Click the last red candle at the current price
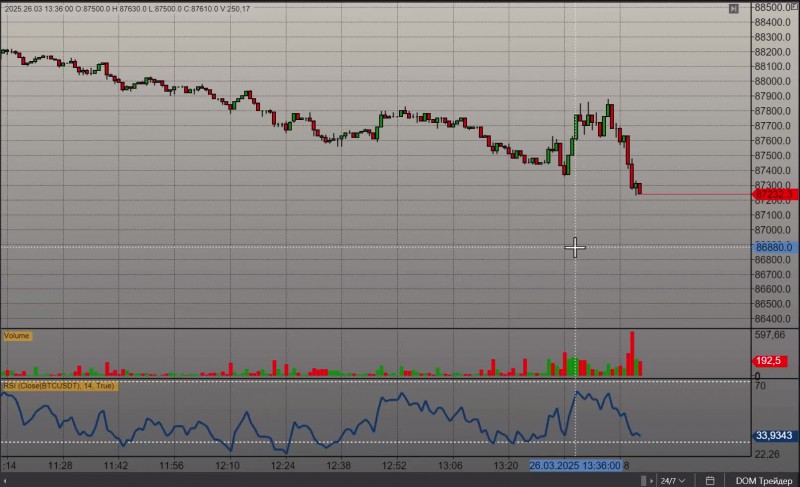This screenshot has height=487, width=800. [640, 188]
